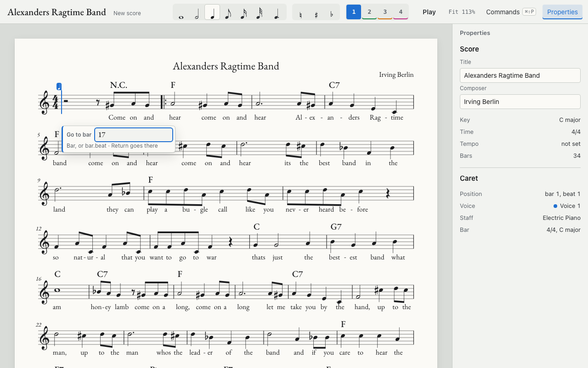
Task: Click the Go to bar input field
Action: (134, 135)
